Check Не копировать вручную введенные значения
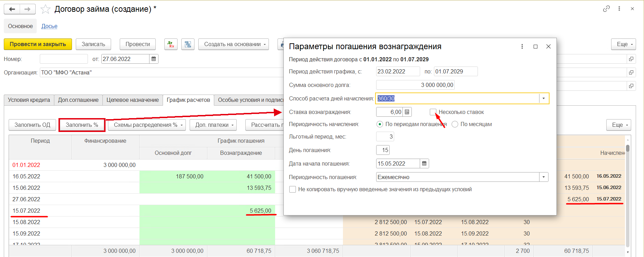Screen dimensions: 644x257 293,189
